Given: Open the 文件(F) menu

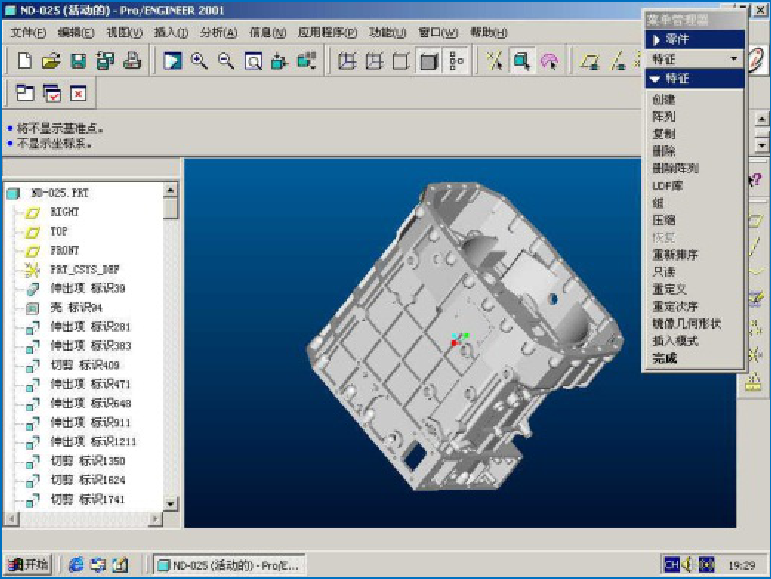Looking at the screenshot, I should (27, 33).
